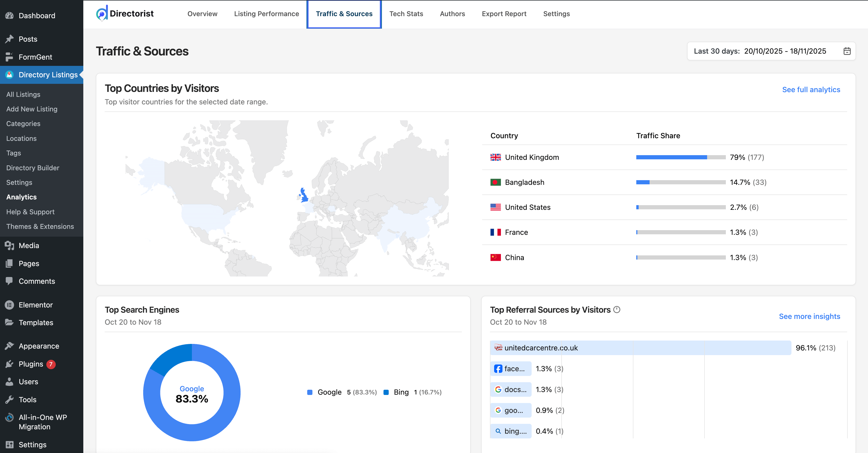
Task: Click the info icon beside Top Referral Sources
Action: click(617, 309)
